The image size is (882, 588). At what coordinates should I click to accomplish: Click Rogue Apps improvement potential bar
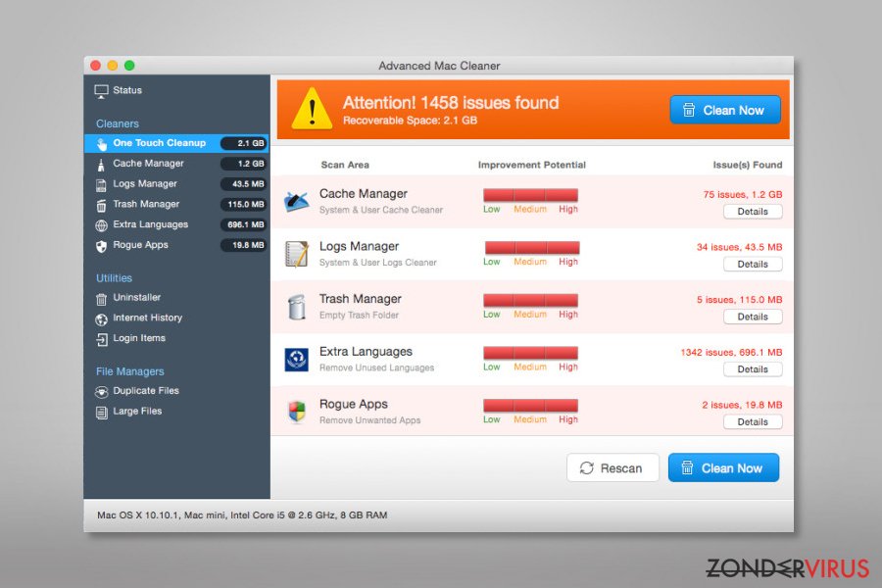530,406
